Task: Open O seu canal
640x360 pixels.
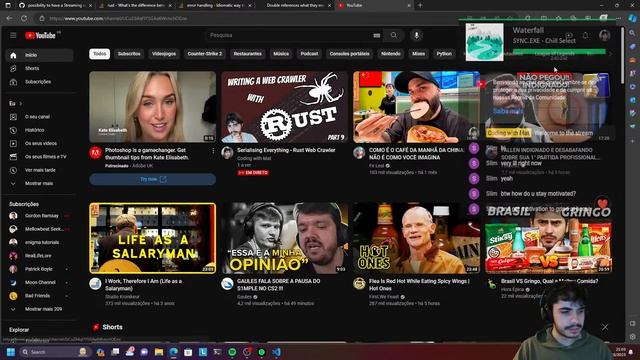Action: click(40, 117)
